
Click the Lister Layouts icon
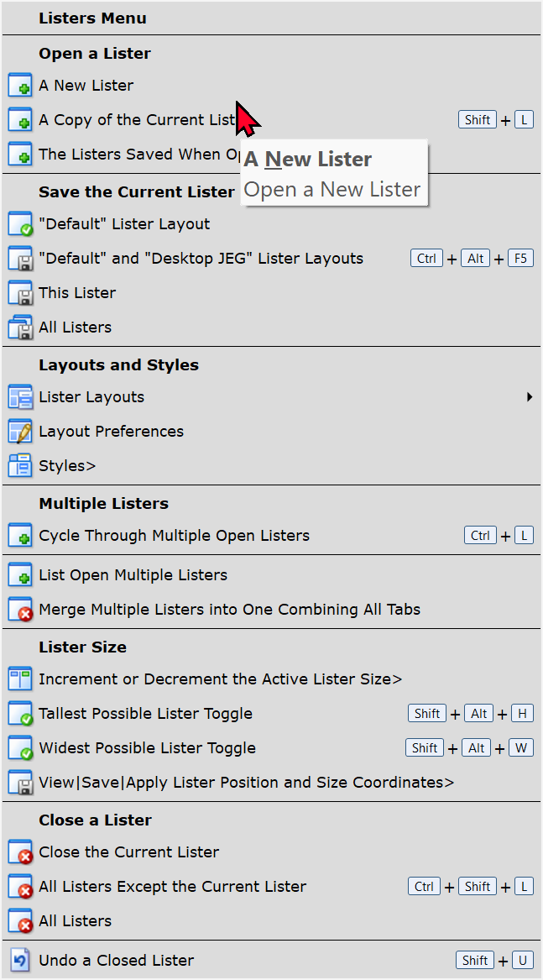pyautogui.click(x=19, y=397)
